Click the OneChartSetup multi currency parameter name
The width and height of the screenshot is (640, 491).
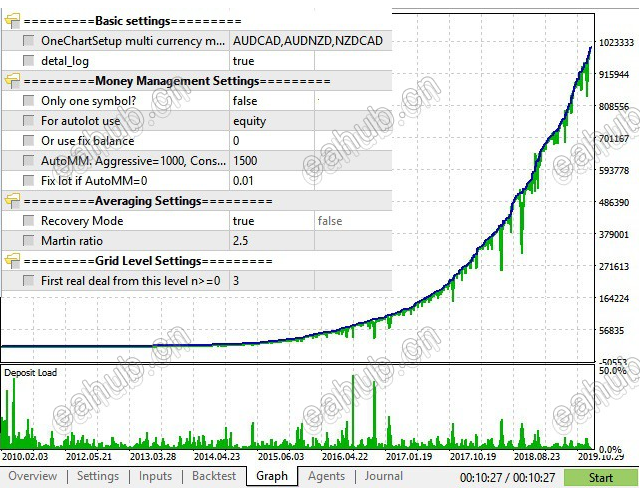point(133,40)
